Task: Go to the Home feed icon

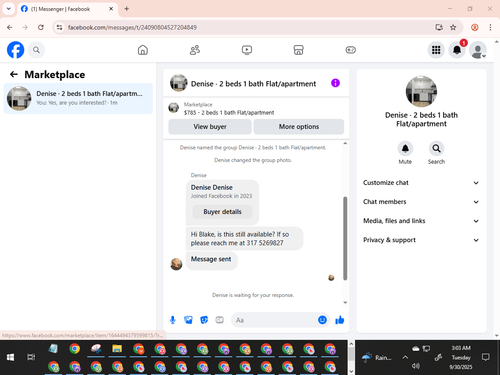Action: [x=143, y=50]
